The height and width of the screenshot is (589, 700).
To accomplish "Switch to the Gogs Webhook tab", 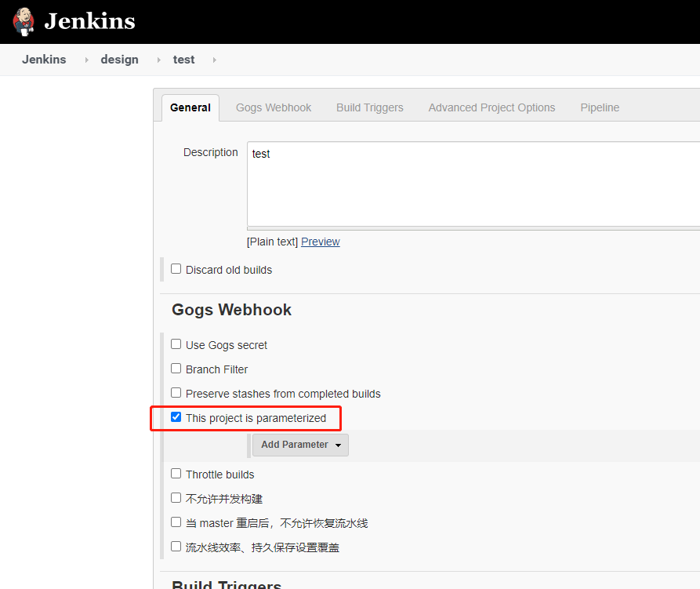I will tap(273, 107).
